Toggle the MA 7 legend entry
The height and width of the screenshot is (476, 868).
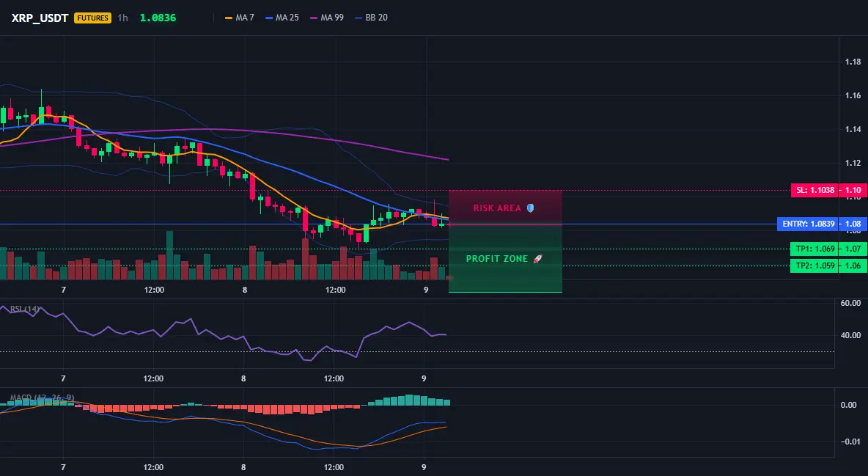point(239,18)
